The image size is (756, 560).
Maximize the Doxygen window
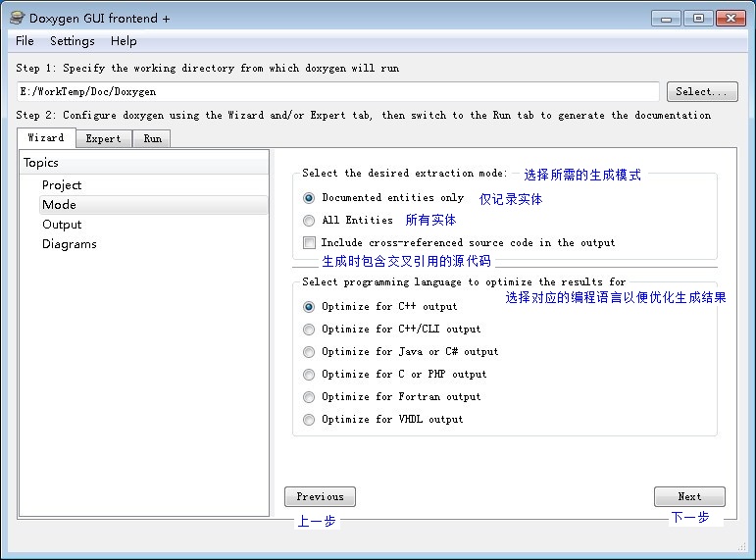(x=698, y=19)
